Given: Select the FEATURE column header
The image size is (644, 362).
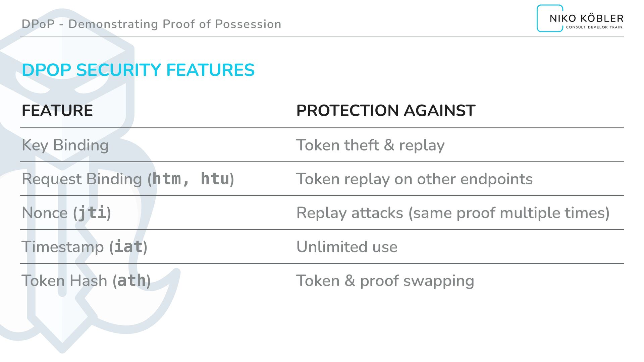Looking at the screenshot, I should click(x=57, y=111).
